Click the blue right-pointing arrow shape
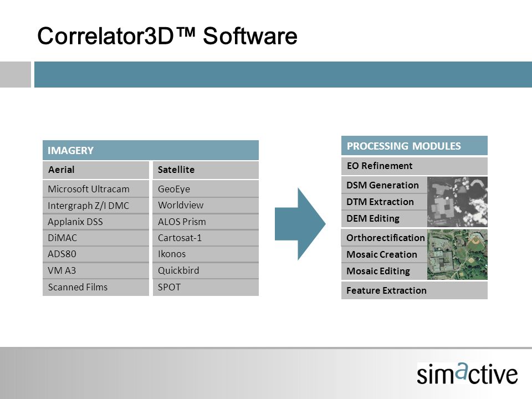The image size is (532, 399). 300,224
